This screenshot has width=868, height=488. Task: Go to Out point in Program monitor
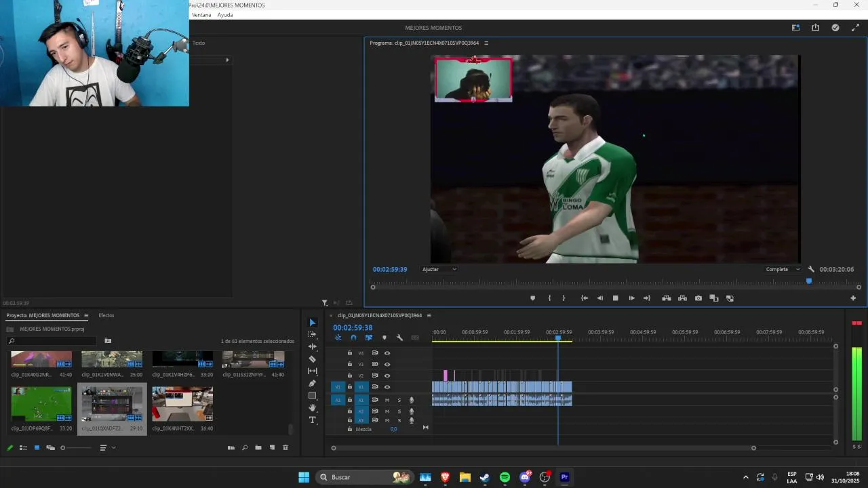click(647, 298)
